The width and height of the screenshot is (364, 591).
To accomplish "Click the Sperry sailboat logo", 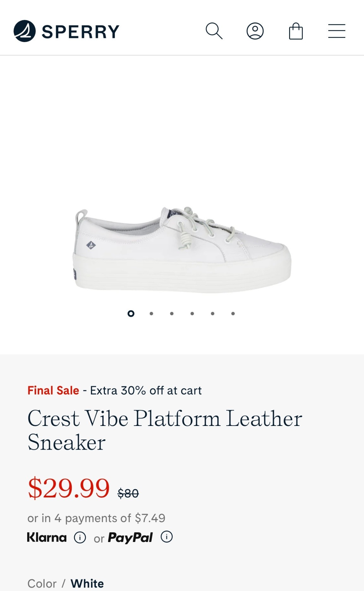I will [x=24, y=31].
